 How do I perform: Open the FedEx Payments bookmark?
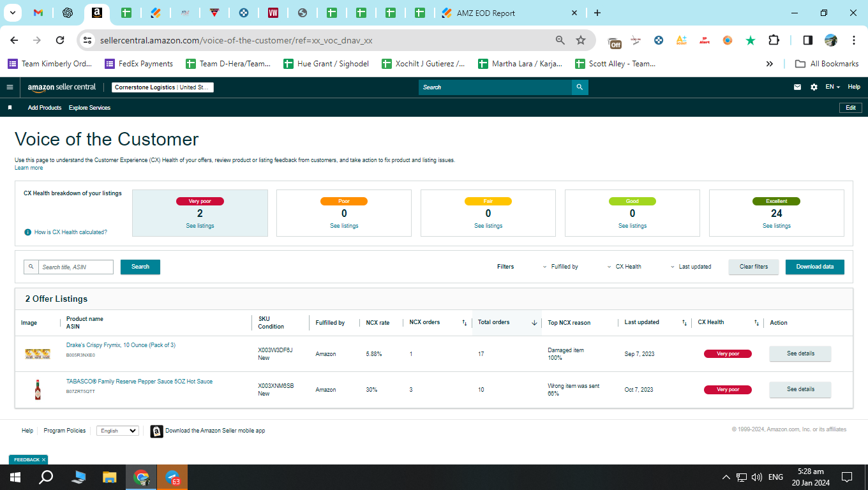138,64
